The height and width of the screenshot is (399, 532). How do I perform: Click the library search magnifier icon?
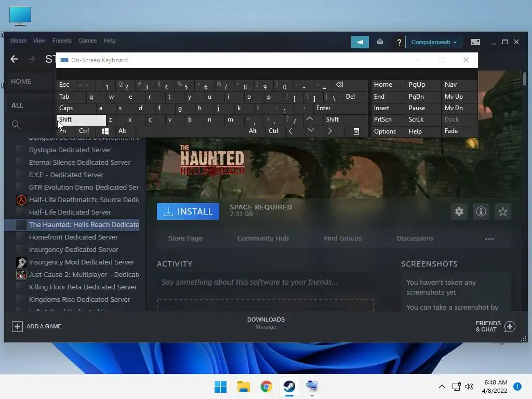pos(16,125)
